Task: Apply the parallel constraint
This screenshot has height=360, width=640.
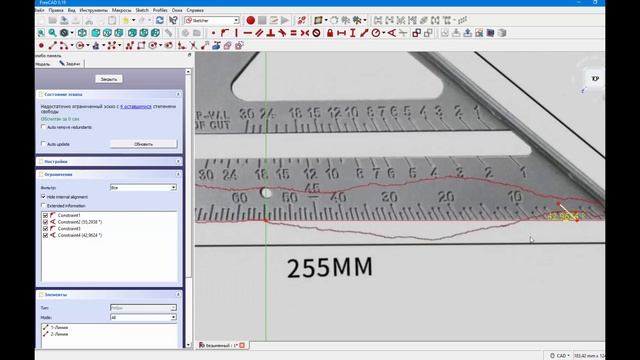Action: 259,33
